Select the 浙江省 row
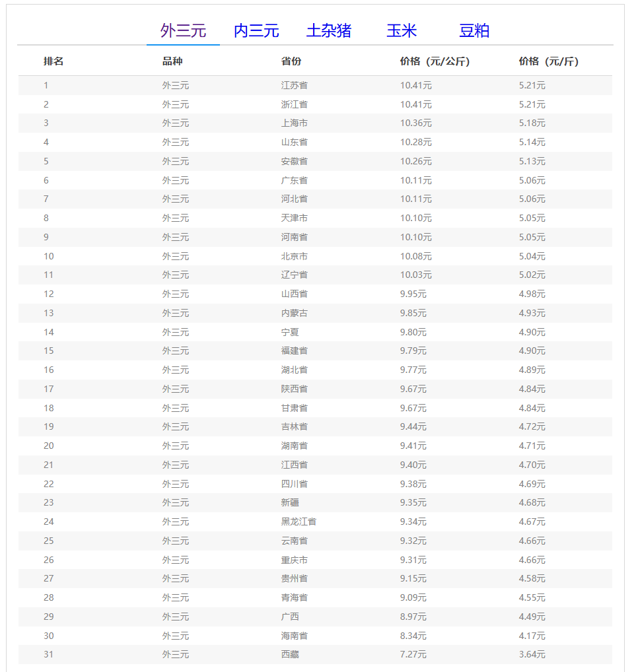634x672 pixels. (x=315, y=104)
